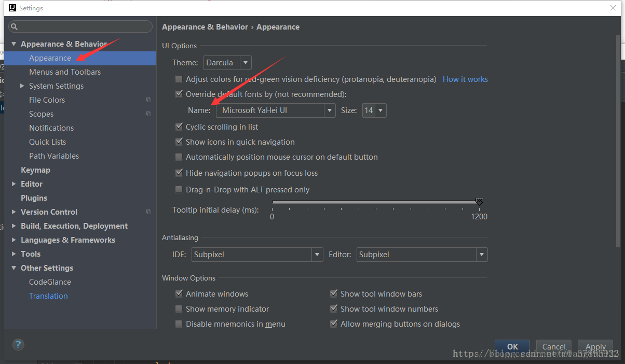This screenshot has width=625, height=364.
Task: Click into the settings search field
Action: [80, 26]
